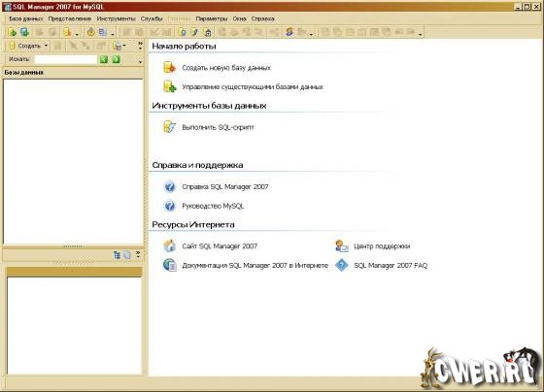Click the person icon beside Центр поддержки
The width and height of the screenshot is (544, 392).
[342, 246]
